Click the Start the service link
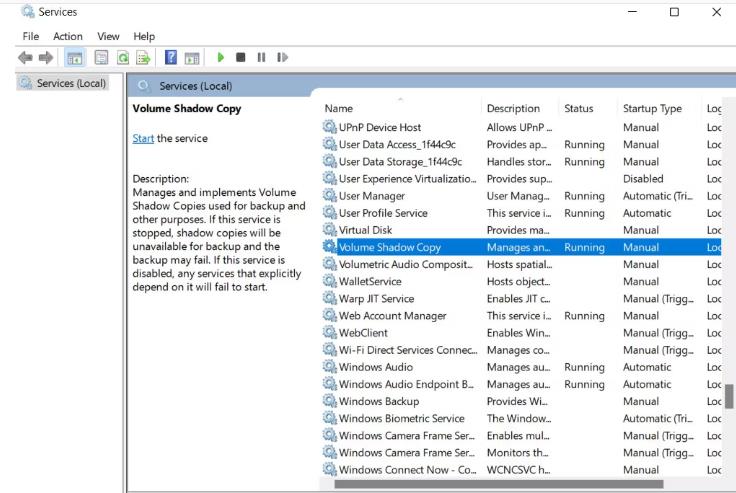 [x=143, y=138]
